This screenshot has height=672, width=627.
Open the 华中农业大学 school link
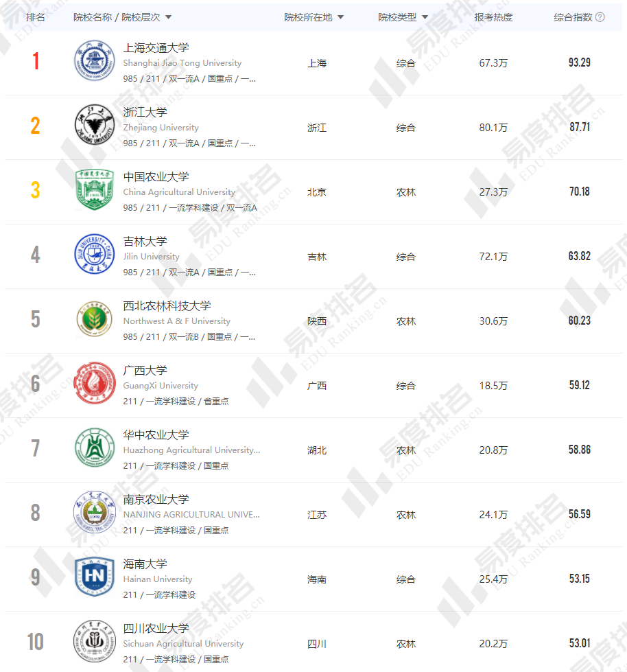pos(156,435)
